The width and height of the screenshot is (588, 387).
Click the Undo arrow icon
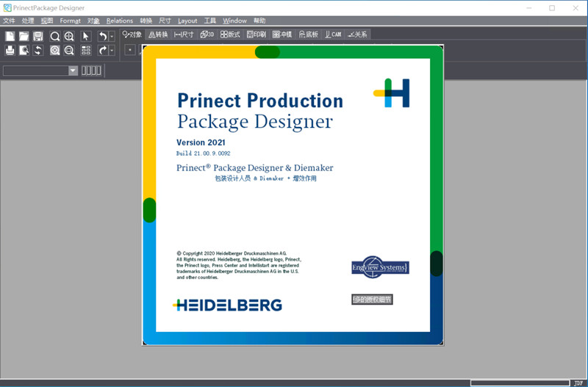(x=103, y=36)
